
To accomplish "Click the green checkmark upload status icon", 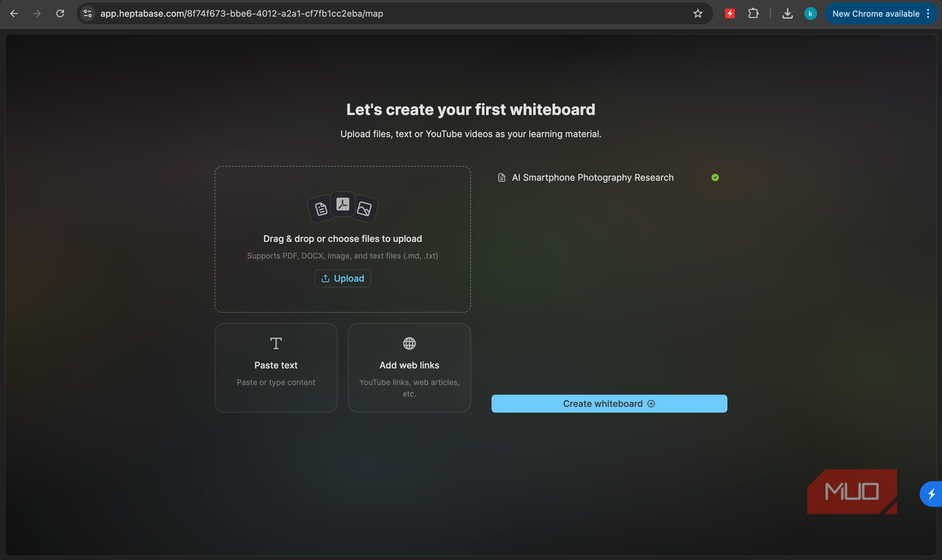I will click(715, 178).
